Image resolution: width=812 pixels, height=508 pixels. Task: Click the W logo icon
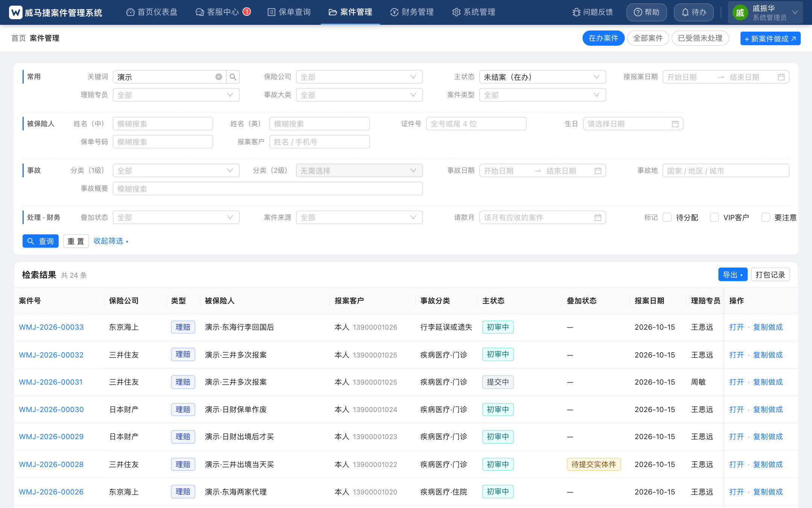tap(15, 12)
